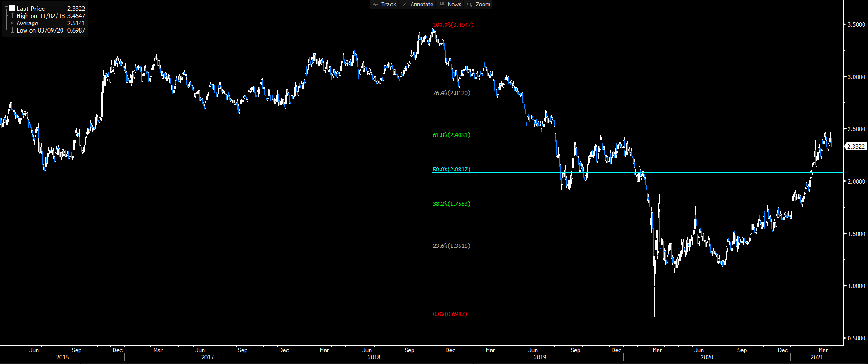The image size is (868, 364).
Task: Select the Last Price legend label
Action: click(31, 9)
